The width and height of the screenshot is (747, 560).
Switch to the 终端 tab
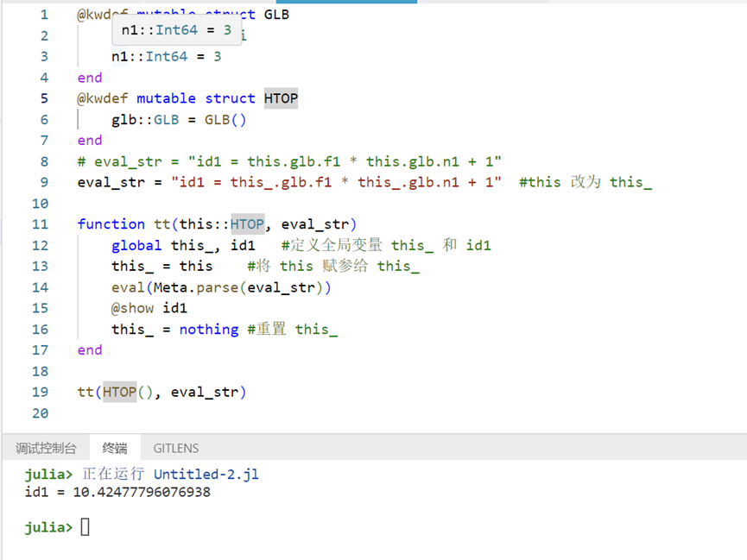click(x=115, y=448)
